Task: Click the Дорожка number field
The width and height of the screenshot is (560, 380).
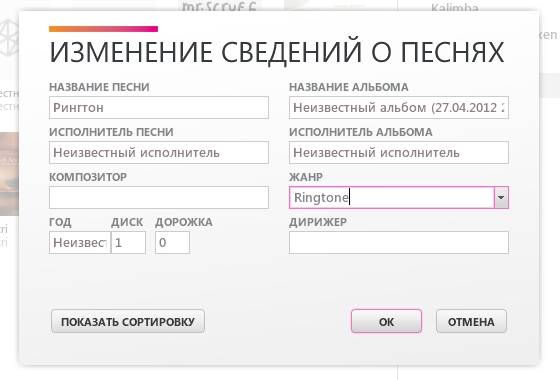Action: point(172,242)
